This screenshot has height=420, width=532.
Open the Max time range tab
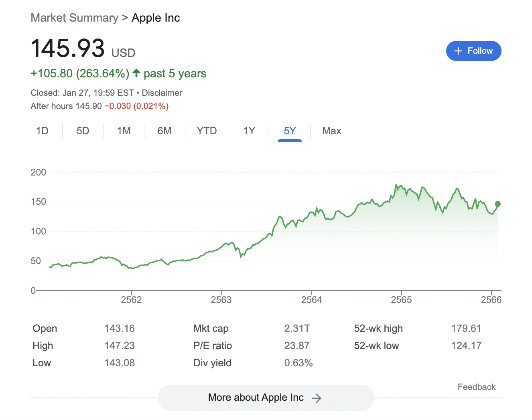pos(332,131)
